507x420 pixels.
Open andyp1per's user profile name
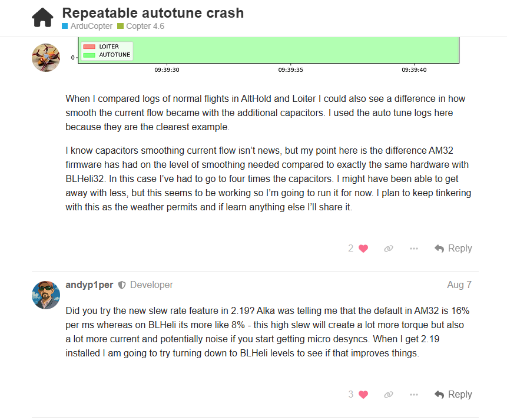pyautogui.click(x=90, y=285)
